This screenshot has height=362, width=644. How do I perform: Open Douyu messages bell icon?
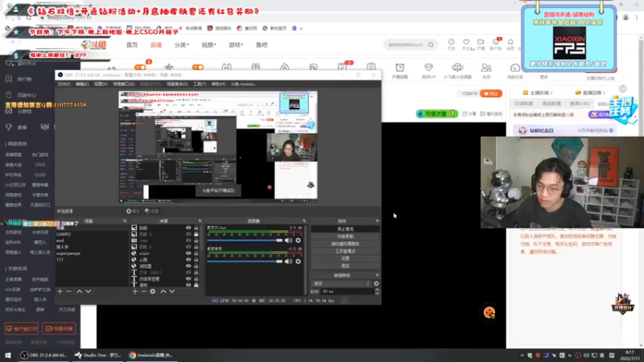point(510,43)
